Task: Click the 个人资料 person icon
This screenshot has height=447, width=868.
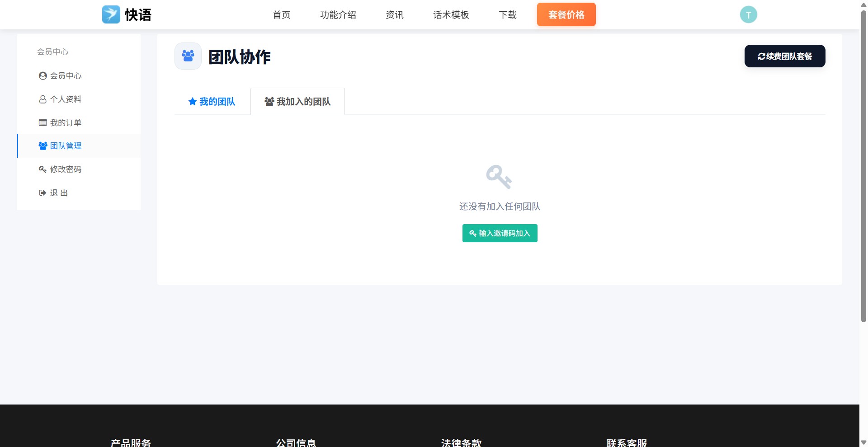Action: tap(42, 99)
